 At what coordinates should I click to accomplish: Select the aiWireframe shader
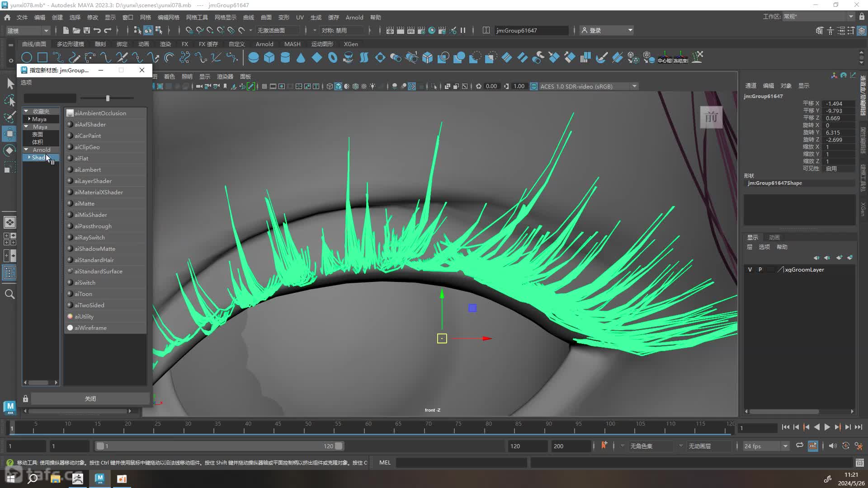[105, 328]
